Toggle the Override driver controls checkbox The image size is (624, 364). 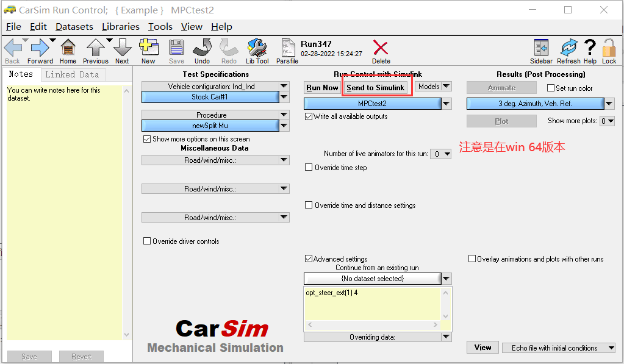point(146,241)
